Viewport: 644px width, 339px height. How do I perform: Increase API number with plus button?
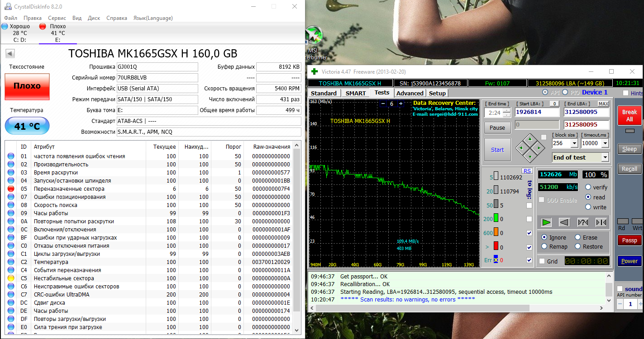click(x=641, y=304)
